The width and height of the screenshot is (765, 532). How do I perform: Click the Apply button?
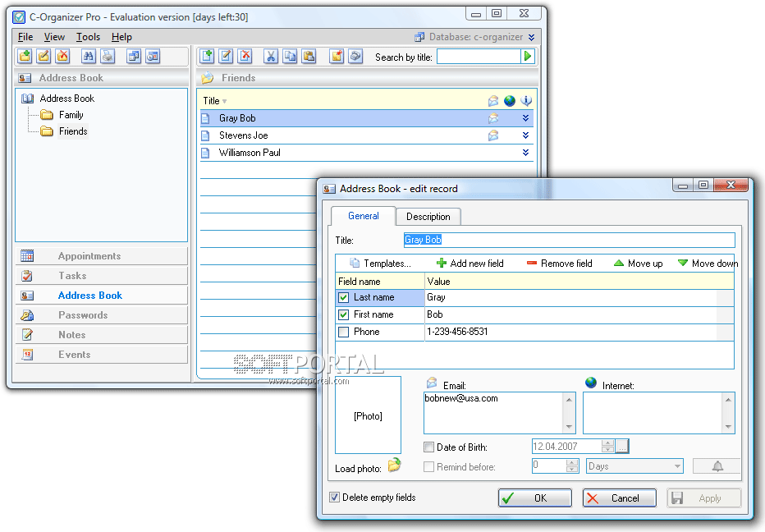point(704,498)
